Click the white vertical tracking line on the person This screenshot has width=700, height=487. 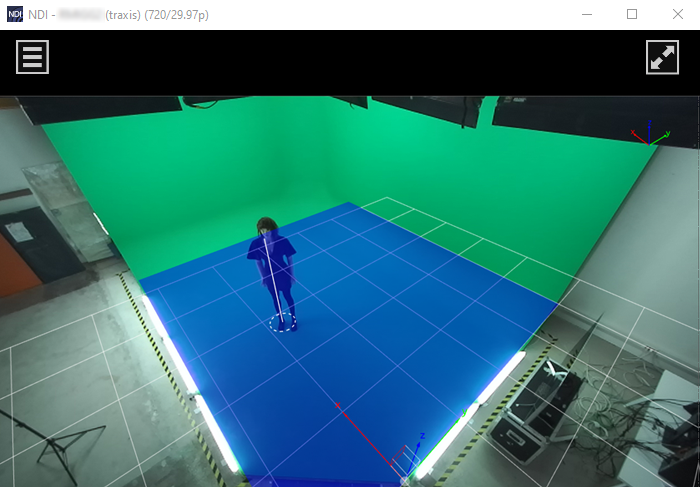271,280
